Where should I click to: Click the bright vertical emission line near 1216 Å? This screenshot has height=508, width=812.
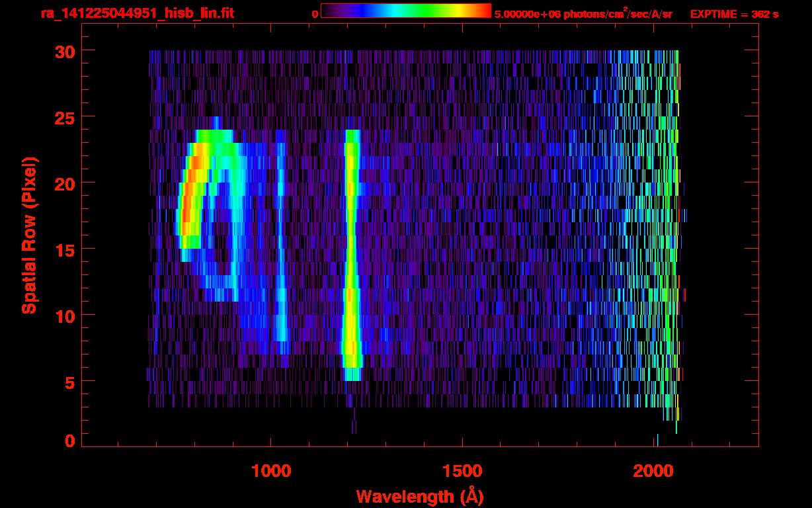click(x=352, y=255)
